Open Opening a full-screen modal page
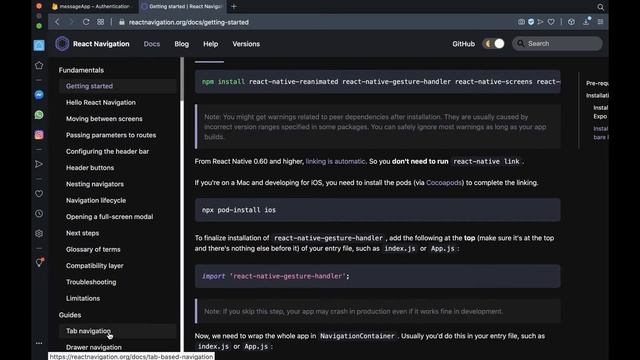This screenshot has height=360, width=640. pos(109,217)
